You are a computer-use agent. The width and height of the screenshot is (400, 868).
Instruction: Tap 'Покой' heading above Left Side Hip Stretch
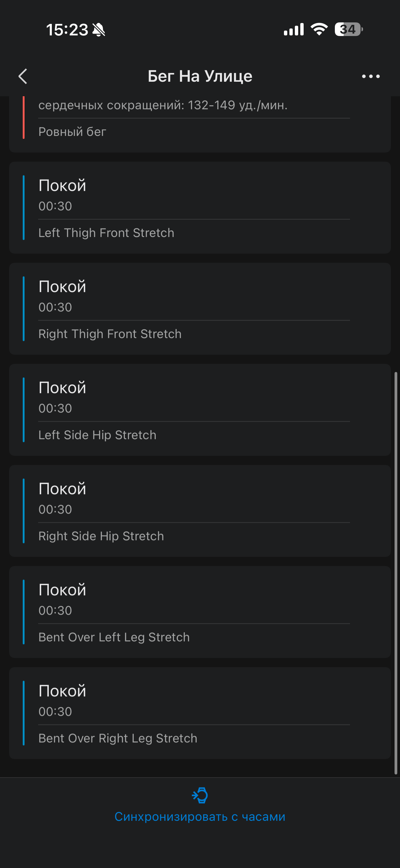(62, 387)
